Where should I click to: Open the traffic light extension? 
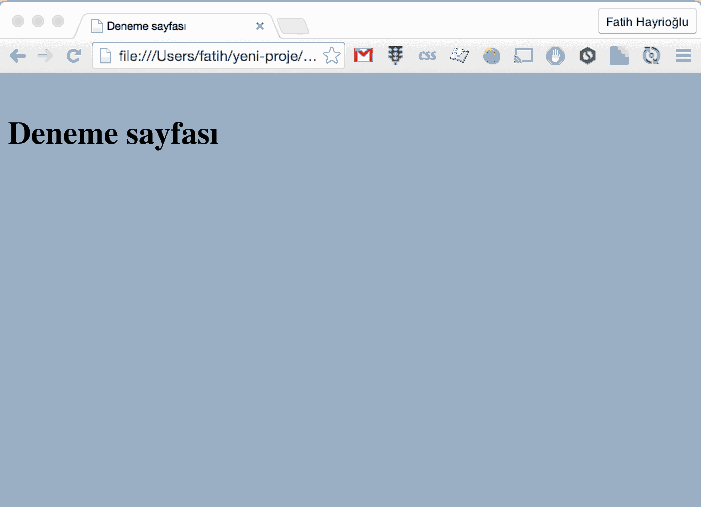point(396,56)
